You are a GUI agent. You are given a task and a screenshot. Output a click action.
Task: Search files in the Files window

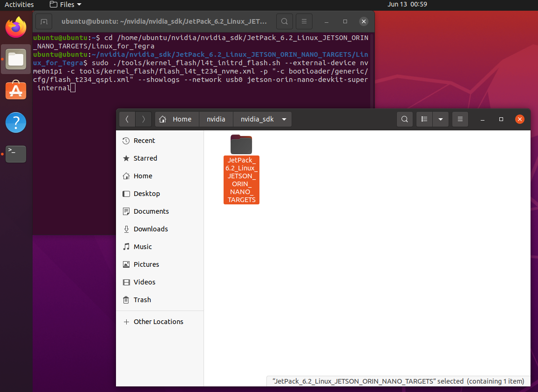pyautogui.click(x=404, y=119)
